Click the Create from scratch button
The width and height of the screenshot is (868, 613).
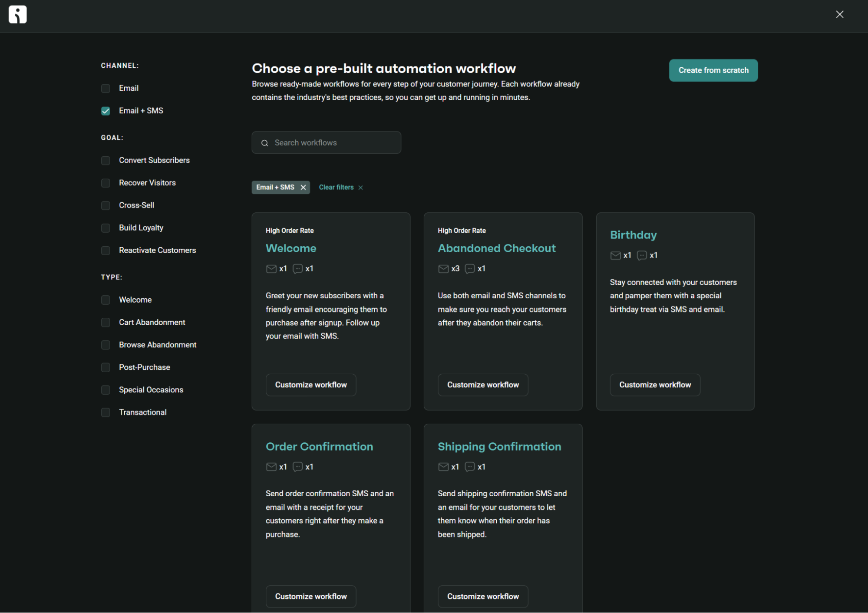pos(713,70)
